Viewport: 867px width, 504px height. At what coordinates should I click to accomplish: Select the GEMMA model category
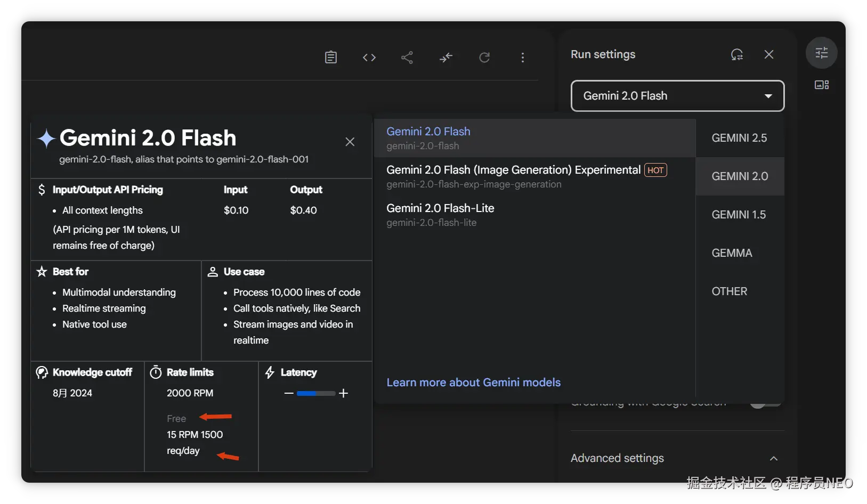click(x=732, y=253)
